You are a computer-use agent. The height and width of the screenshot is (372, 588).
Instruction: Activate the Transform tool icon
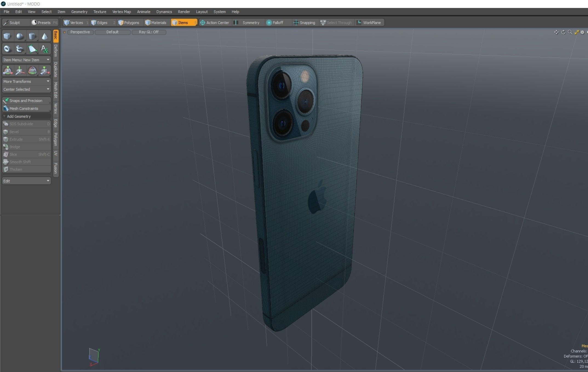point(7,71)
